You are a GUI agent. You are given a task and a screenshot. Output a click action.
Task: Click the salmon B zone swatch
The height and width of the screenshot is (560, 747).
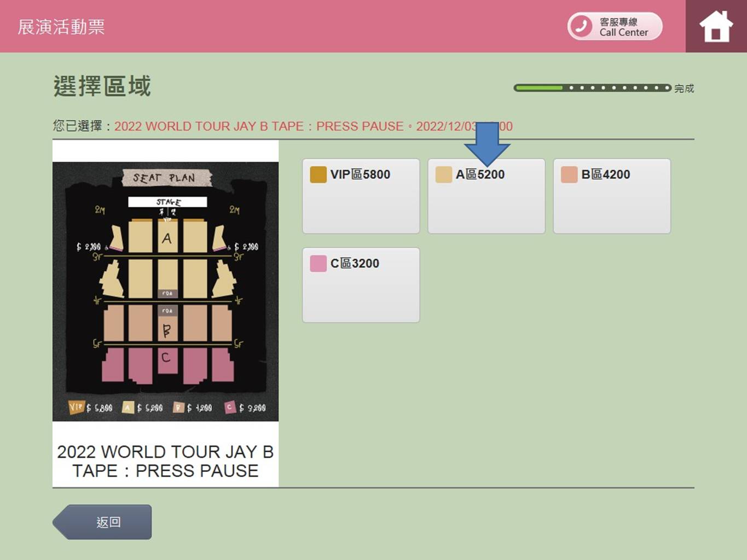[569, 174]
